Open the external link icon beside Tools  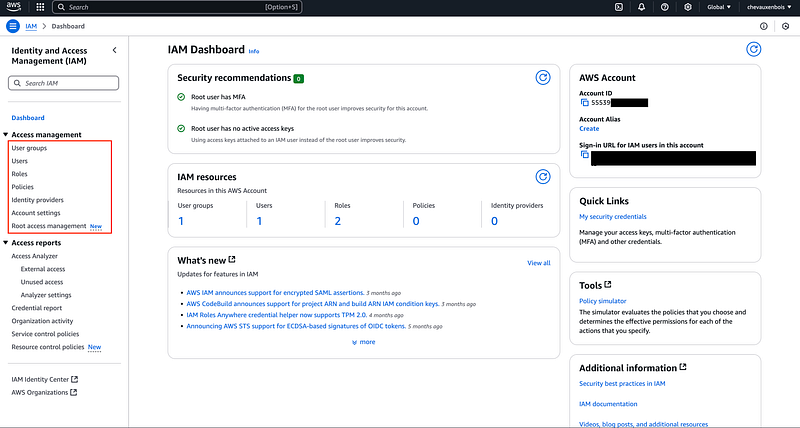(x=608, y=285)
